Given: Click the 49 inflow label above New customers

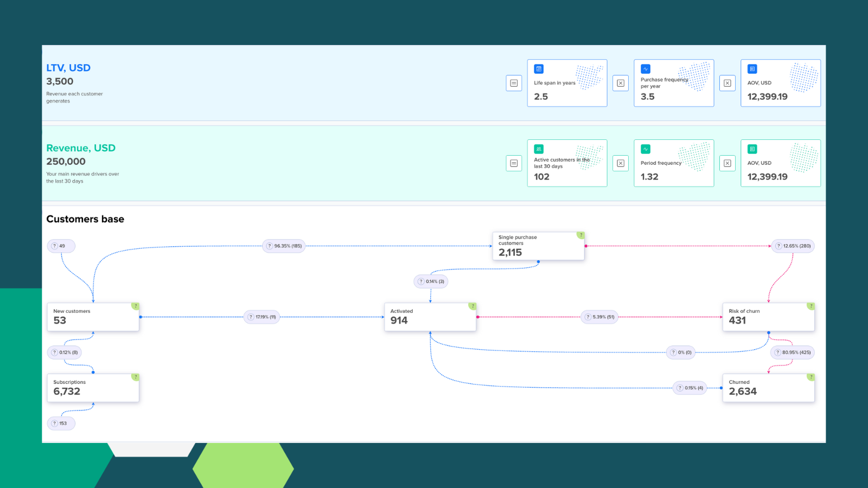Looking at the screenshot, I should tap(61, 246).
